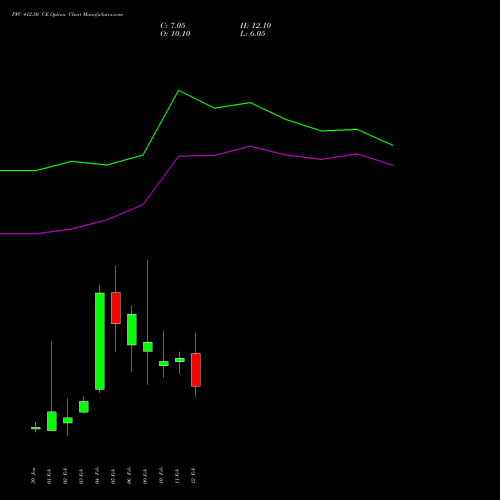
Task: Click the peak of the purple indicator line
Action: click(x=250, y=146)
